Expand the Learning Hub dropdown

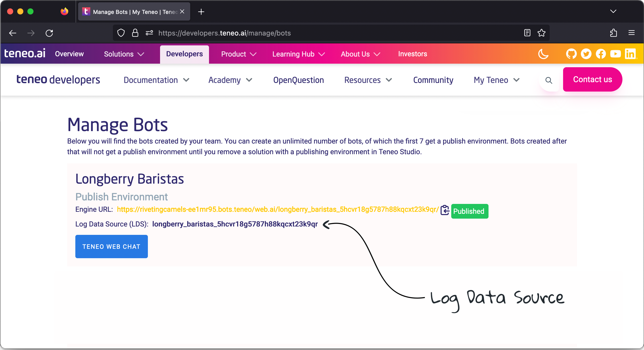(x=299, y=54)
